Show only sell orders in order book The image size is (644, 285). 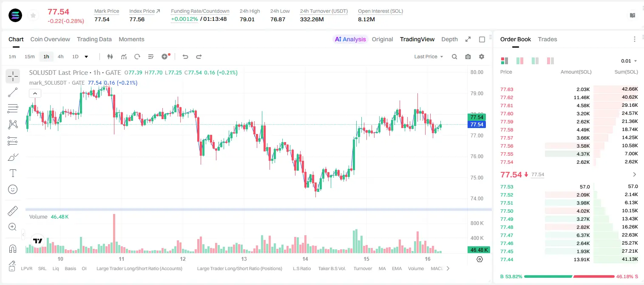coord(550,61)
